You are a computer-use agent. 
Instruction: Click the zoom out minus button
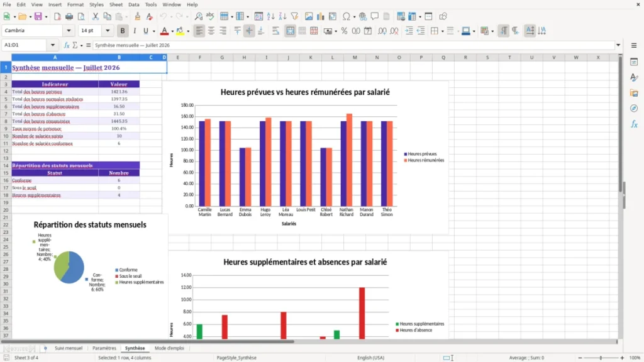580,358
